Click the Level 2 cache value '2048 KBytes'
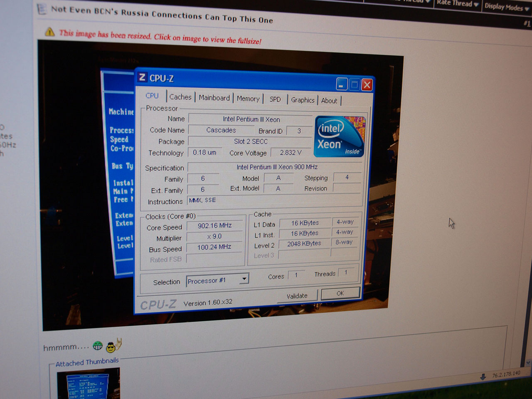This screenshot has height=399, width=532. click(x=304, y=244)
